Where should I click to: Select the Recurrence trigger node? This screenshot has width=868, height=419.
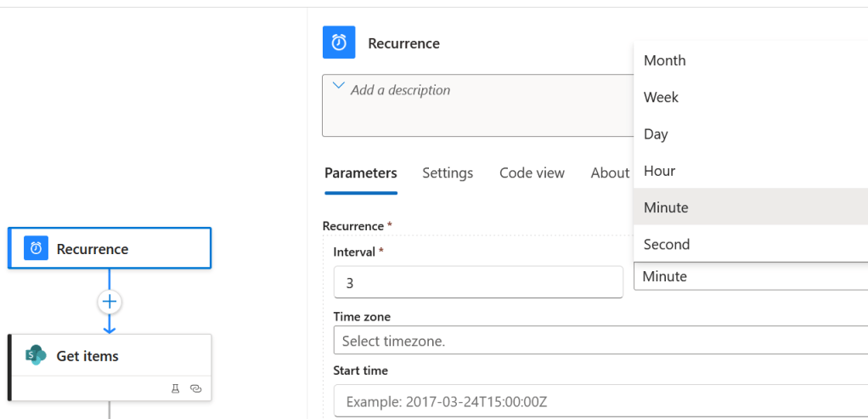pyautogui.click(x=110, y=248)
